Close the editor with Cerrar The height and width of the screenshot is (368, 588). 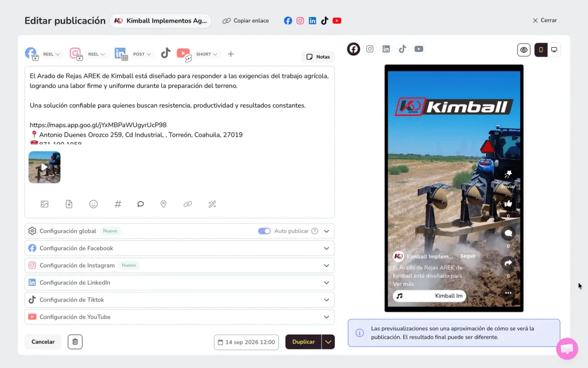coord(545,20)
